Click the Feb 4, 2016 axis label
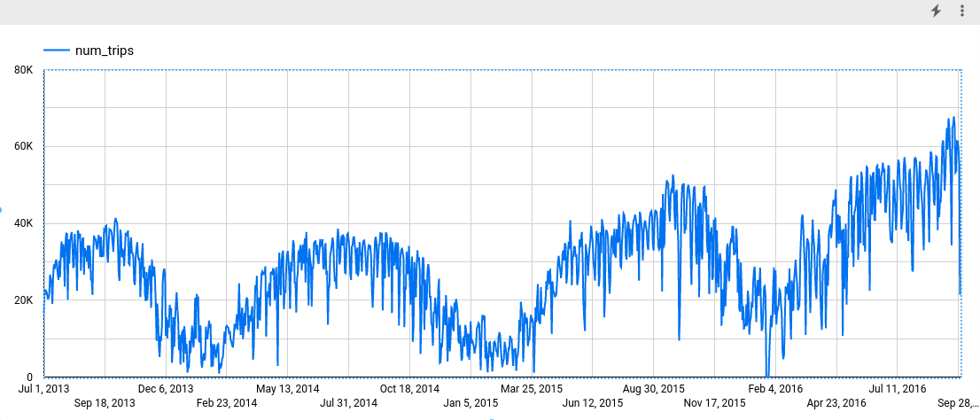Viewport: 980px width, 420px height. tap(775, 388)
